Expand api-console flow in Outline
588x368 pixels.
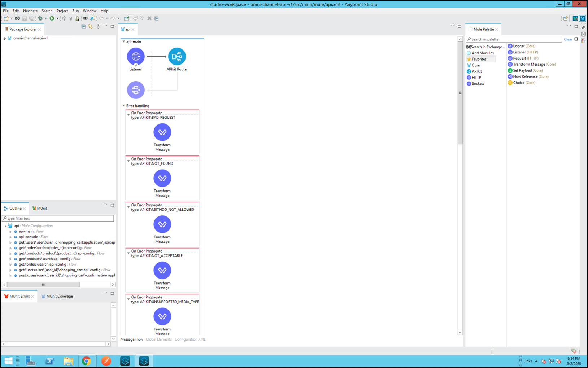pos(10,237)
